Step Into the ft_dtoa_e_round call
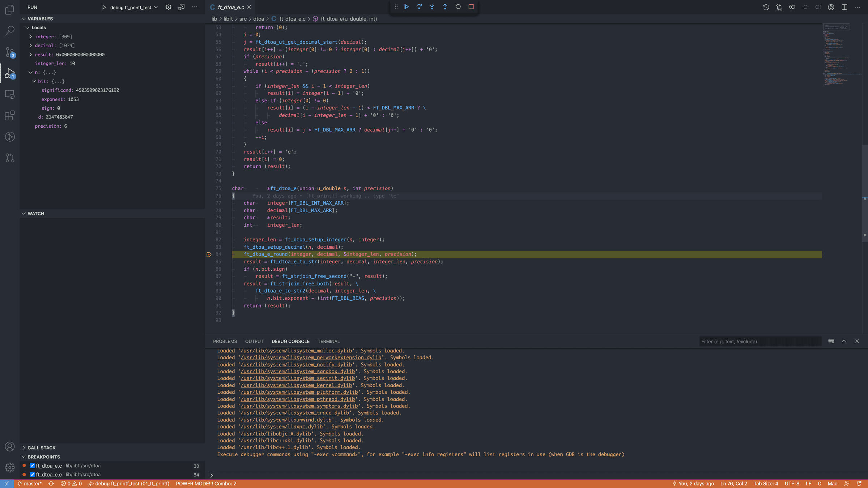Screen dimensions: 868x488 (x=432, y=7)
